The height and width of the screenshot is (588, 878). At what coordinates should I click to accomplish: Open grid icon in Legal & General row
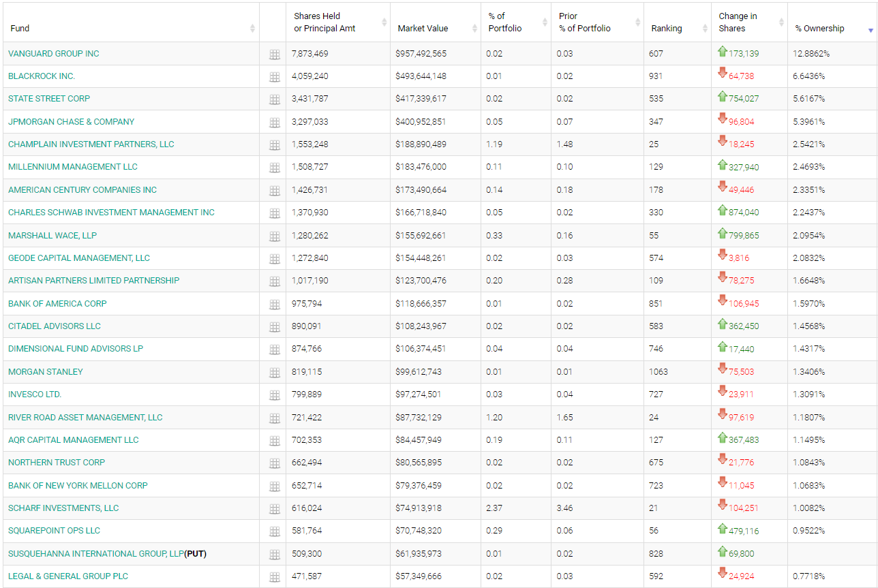click(275, 577)
